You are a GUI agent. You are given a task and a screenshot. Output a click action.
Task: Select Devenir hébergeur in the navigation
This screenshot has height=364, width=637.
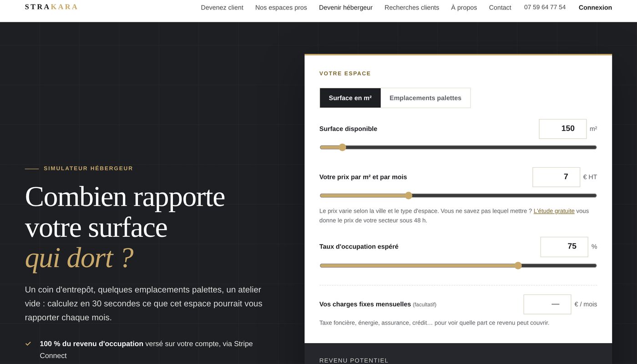coord(346,7)
